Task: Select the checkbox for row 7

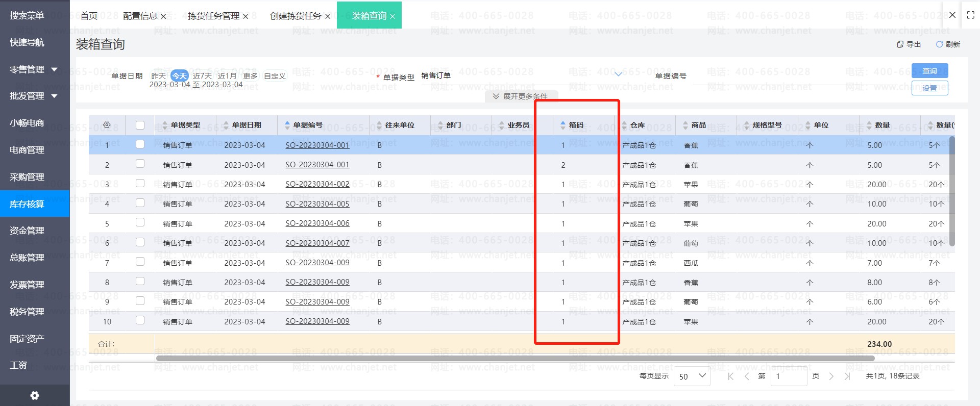Action: click(x=140, y=262)
